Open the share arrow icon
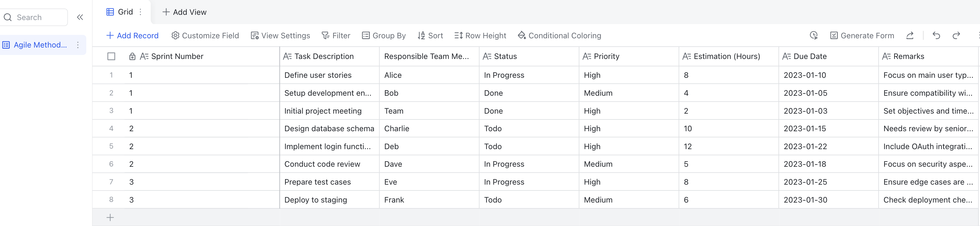 [910, 36]
